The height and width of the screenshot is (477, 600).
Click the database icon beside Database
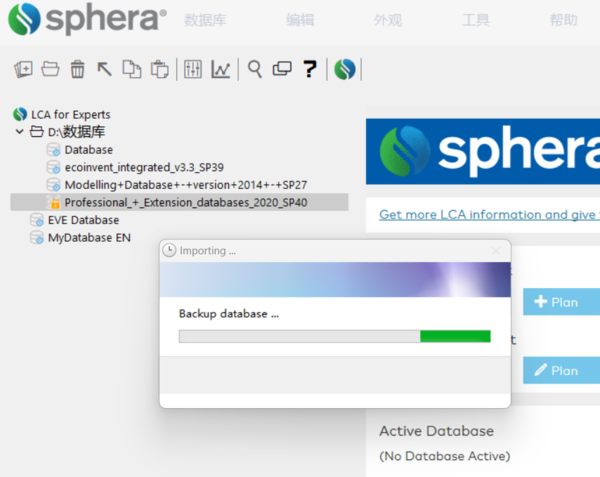[54, 150]
